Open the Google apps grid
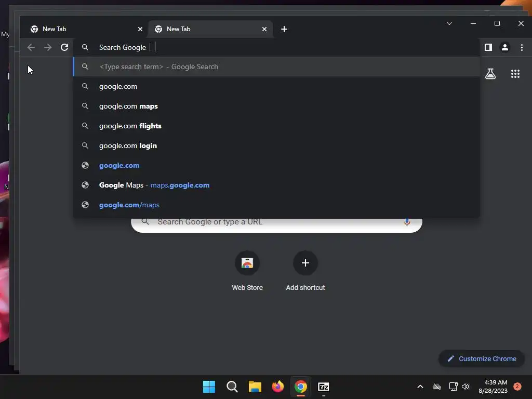 tap(515, 74)
